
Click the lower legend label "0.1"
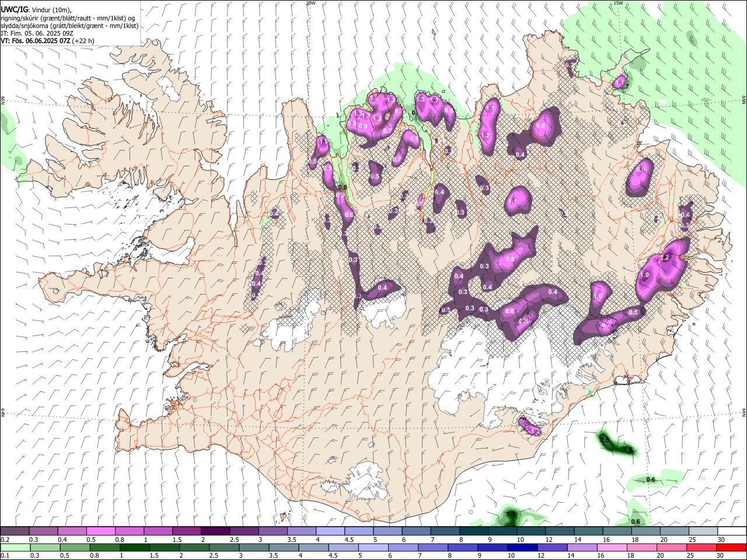tap(5, 555)
